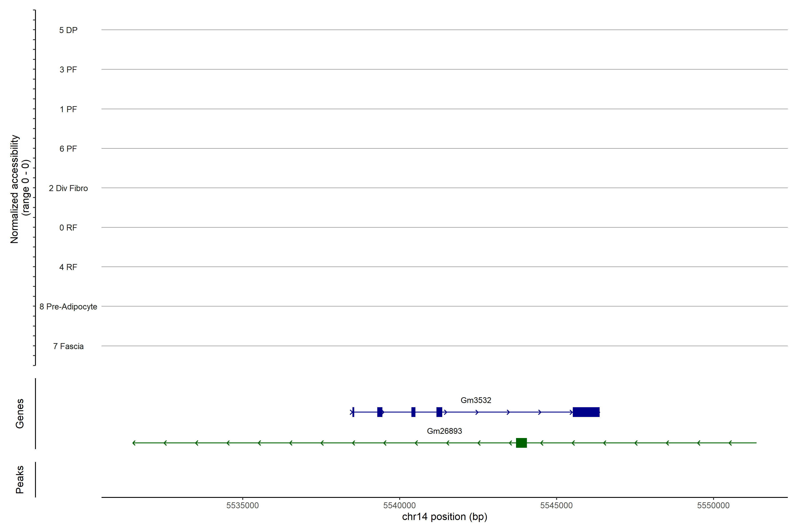Click the 5535000 axis tick label
The width and height of the screenshot is (798, 532).
(x=242, y=505)
